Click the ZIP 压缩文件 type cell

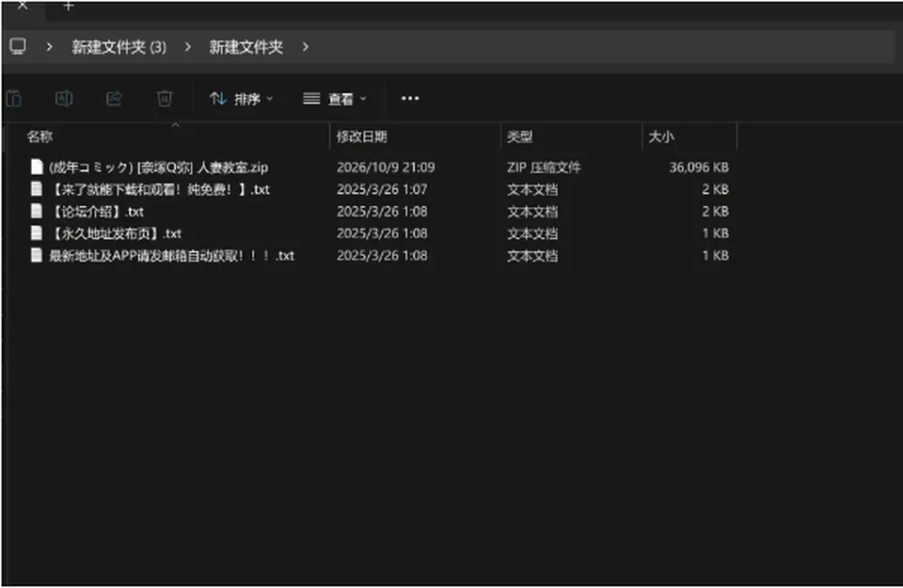tap(545, 167)
